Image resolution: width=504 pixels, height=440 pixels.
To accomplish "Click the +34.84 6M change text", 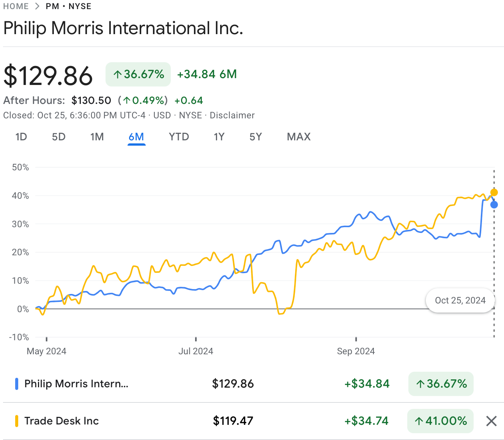I will (207, 74).
